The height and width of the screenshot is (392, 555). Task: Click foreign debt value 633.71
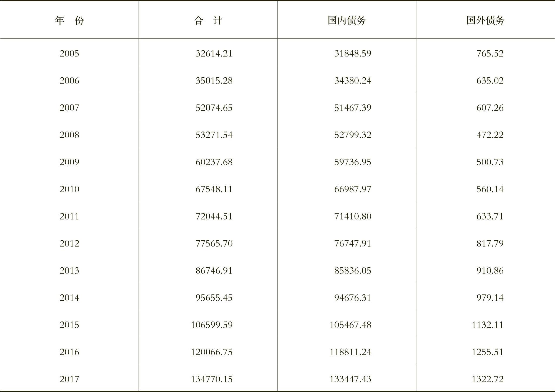tap(490, 216)
